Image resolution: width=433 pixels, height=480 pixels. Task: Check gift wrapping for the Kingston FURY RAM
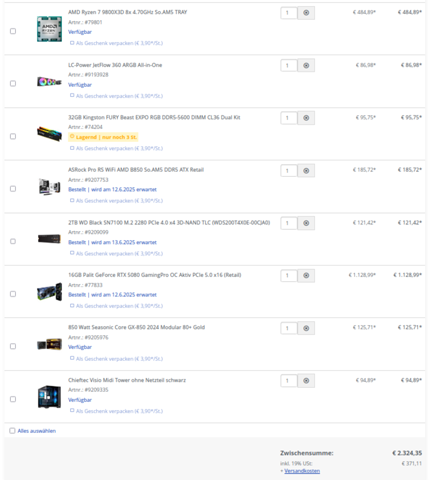click(72, 148)
